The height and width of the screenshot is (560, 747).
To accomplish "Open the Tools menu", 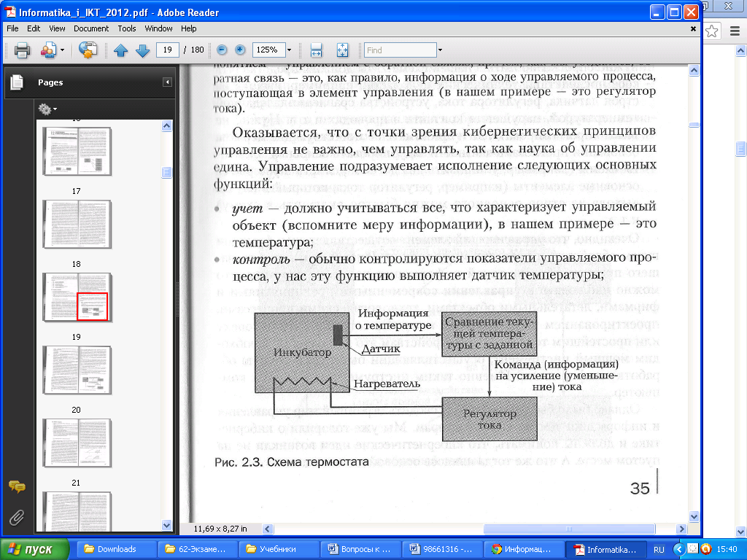I will (127, 28).
